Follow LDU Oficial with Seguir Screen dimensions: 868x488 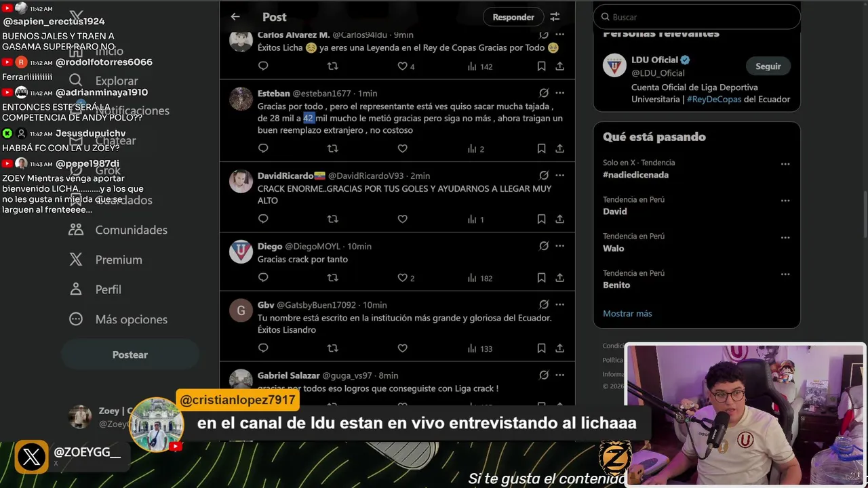[x=768, y=66]
